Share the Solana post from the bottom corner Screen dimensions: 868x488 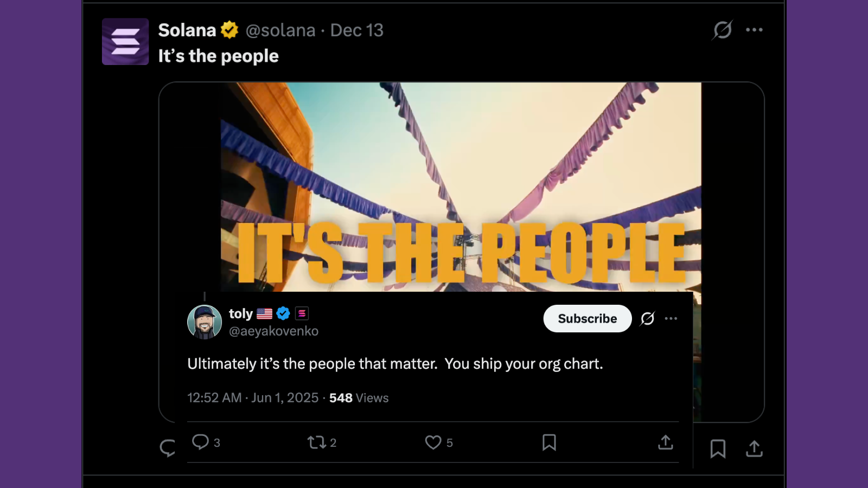pos(754,449)
